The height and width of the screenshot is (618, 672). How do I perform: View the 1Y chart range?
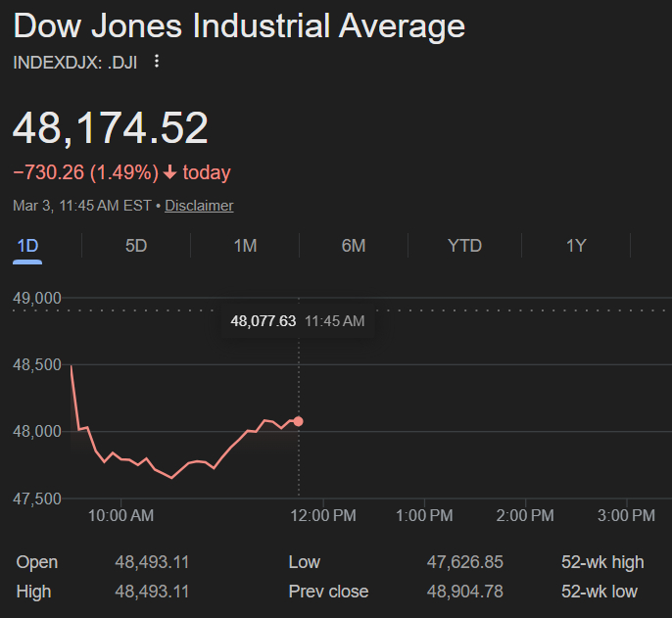pos(576,246)
